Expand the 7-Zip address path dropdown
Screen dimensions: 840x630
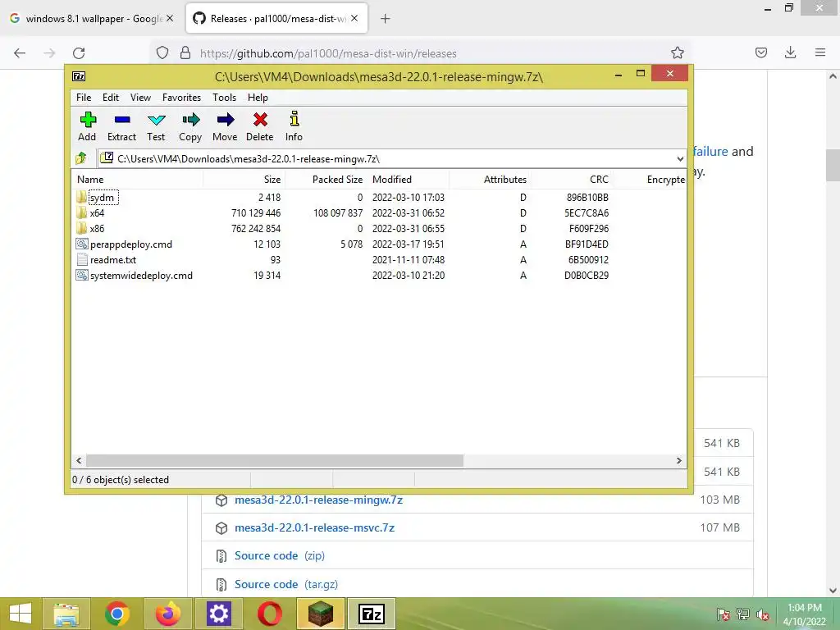pyautogui.click(x=680, y=159)
